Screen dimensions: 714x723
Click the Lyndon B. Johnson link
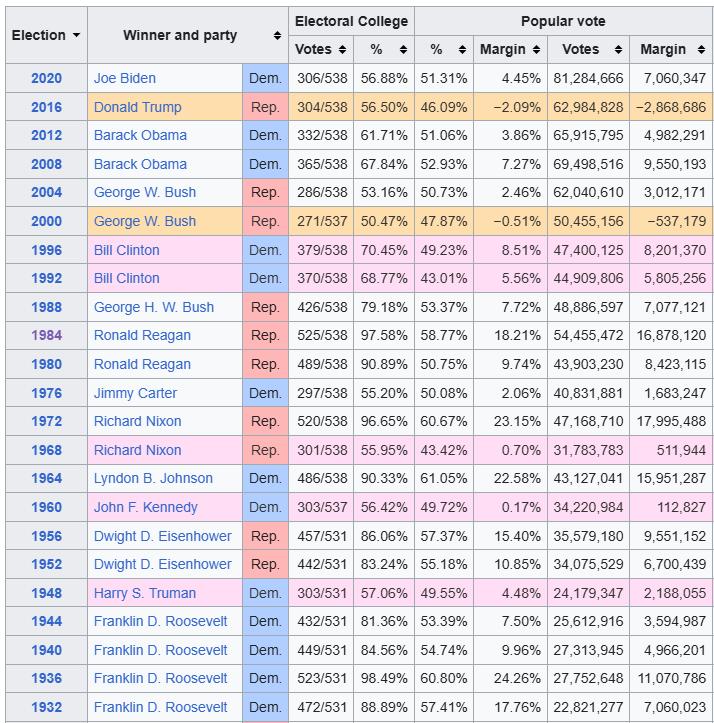click(x=153, y=478)
